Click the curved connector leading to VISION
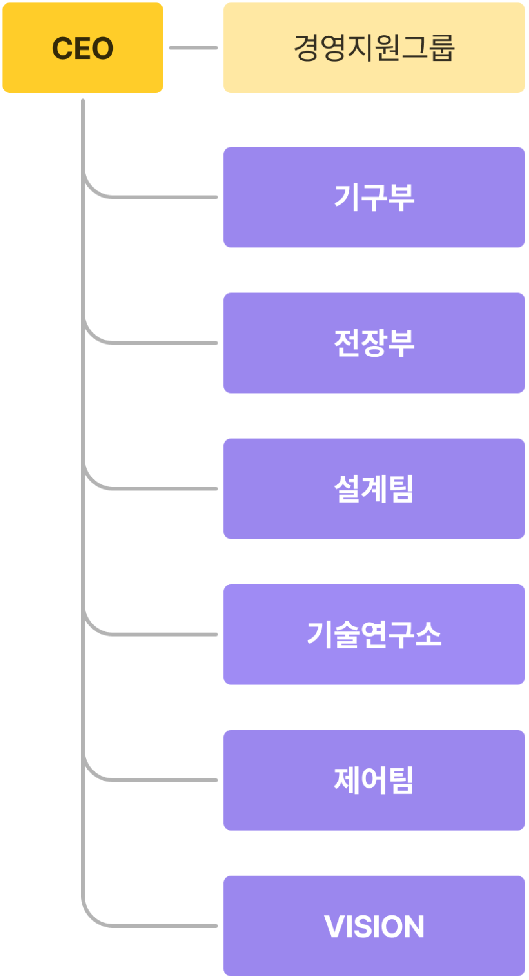The width and height of the screenshot is (529, 980). [157, 926]
